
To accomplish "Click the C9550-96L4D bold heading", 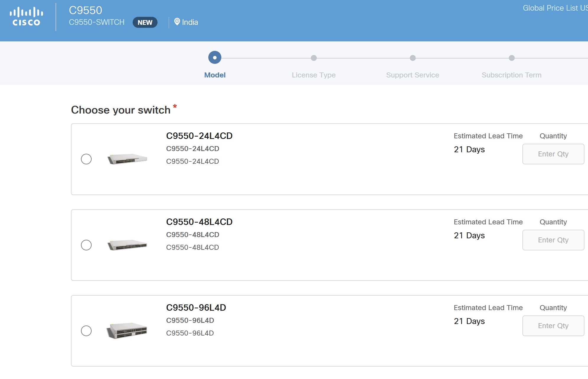I will tap(196, 307).
